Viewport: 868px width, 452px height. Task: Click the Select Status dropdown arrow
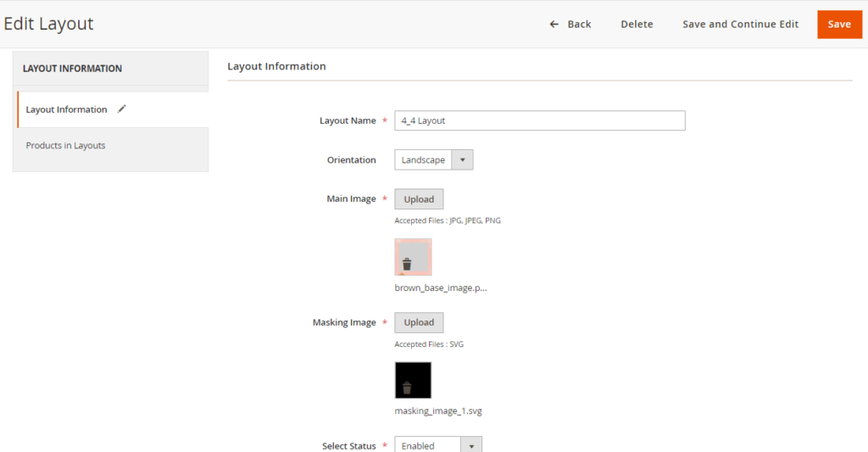pyautogui.click(x=471, y=445)
